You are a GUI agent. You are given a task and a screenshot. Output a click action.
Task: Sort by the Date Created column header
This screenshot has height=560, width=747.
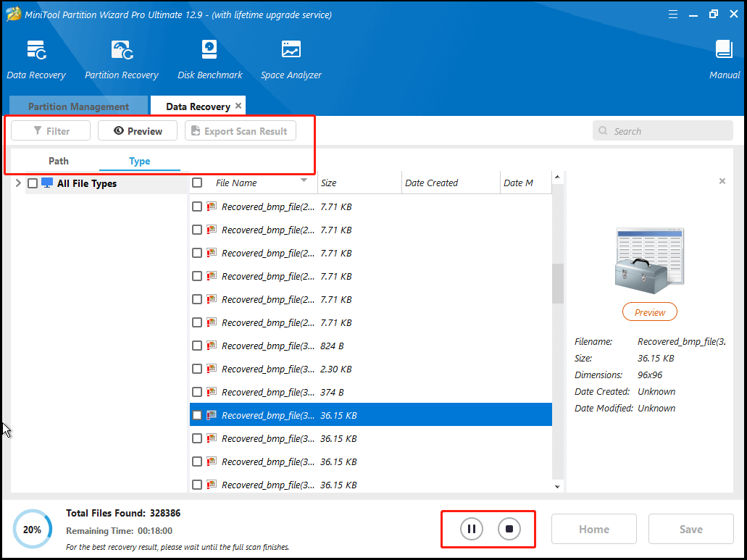450,183
